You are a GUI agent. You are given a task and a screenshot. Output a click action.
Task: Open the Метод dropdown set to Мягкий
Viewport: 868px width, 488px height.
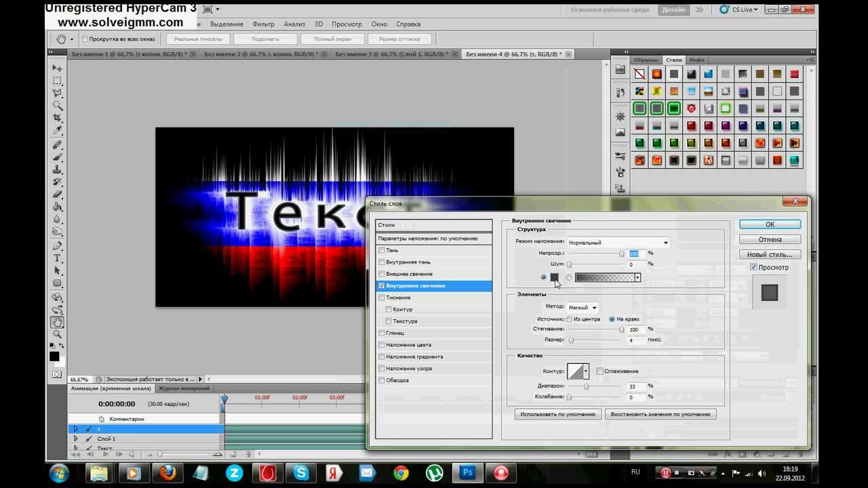point(583,308)
